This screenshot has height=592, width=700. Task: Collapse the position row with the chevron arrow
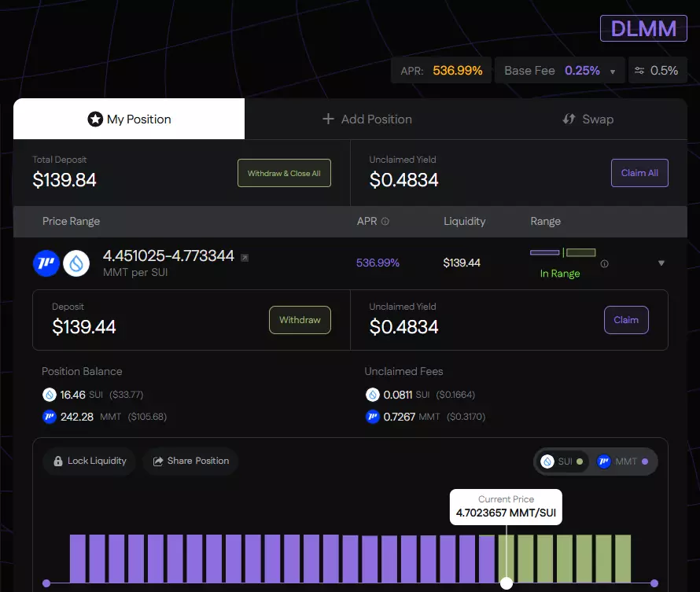pyautogui.click(x=661, y=263)
